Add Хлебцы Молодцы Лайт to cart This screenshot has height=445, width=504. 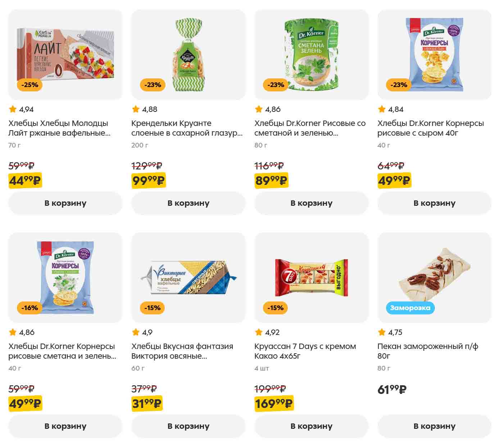pyautogui.click(x=65, y=203)
